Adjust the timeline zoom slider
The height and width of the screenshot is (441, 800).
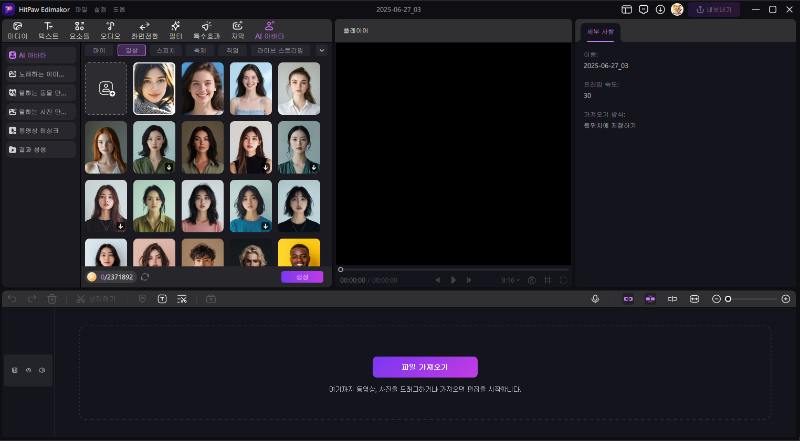728,299
